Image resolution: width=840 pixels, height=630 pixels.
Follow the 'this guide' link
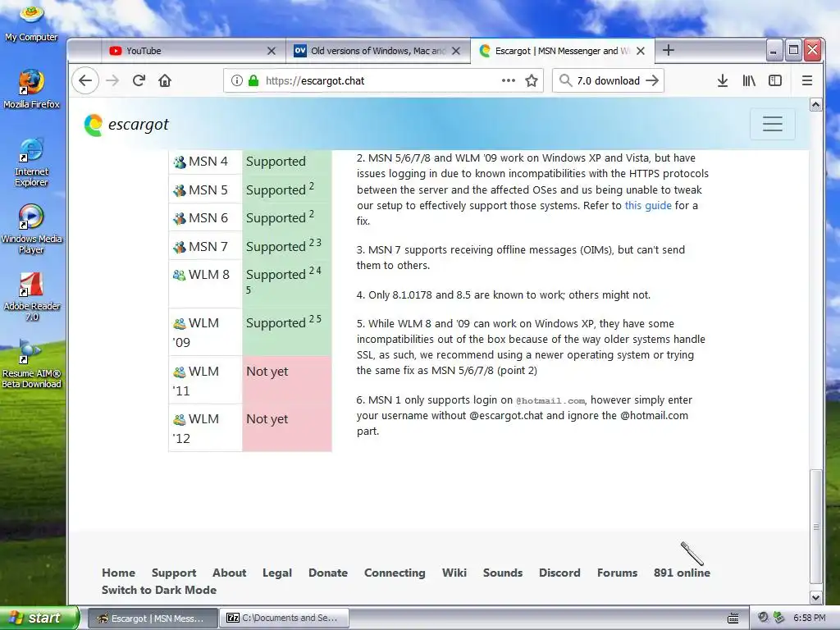click(648, 205)
